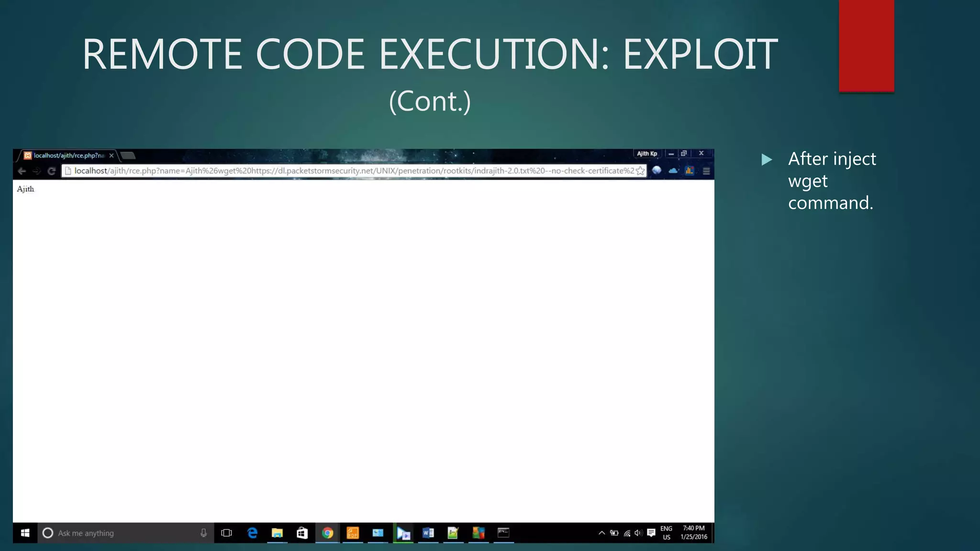
Task: Launch Microsoft Edge from the taskbar
Action: point(252,533)
